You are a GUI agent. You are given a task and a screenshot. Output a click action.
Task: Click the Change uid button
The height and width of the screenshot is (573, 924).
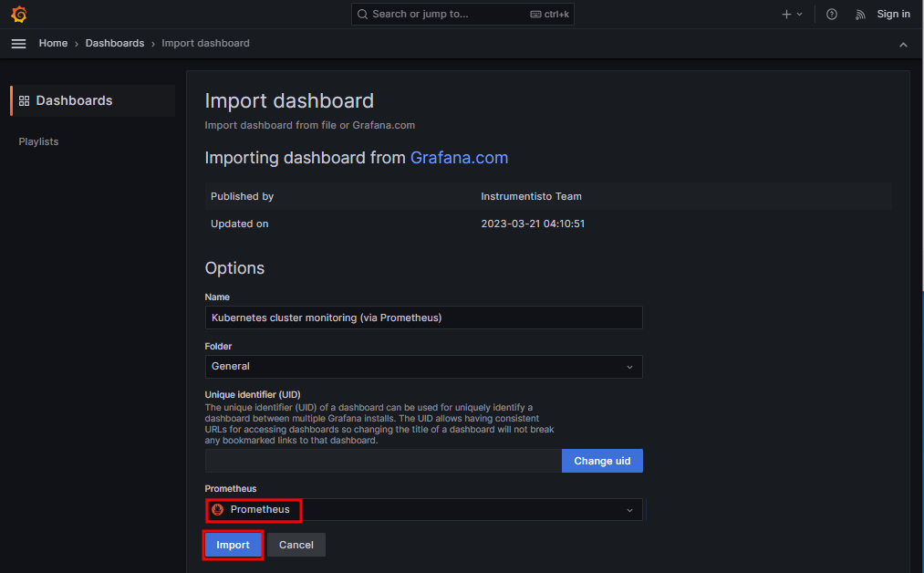[x=602, y=461]
